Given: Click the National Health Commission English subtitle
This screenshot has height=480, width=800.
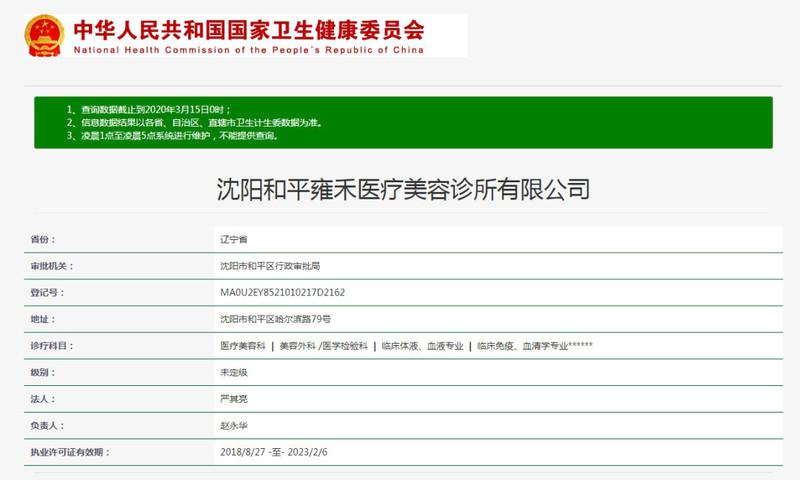Looking at the screenshot, I should click(x=248, y=50).
